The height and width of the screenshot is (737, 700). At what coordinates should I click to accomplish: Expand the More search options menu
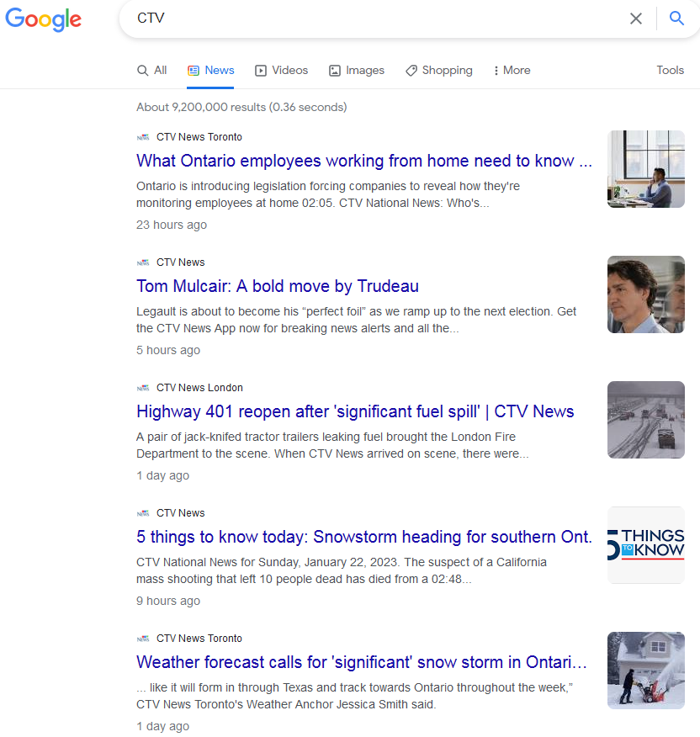click(x=512, y=71)
